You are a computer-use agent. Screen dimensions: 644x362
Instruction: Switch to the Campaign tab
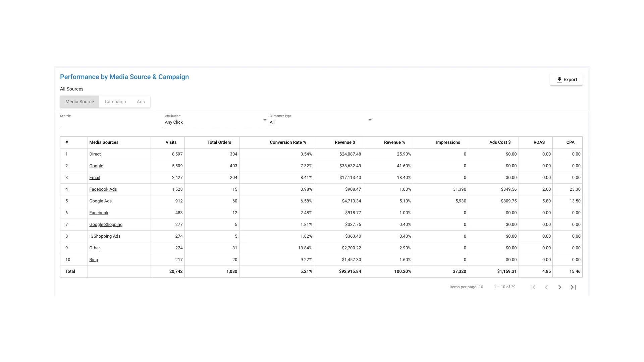(x=115, y=102)
